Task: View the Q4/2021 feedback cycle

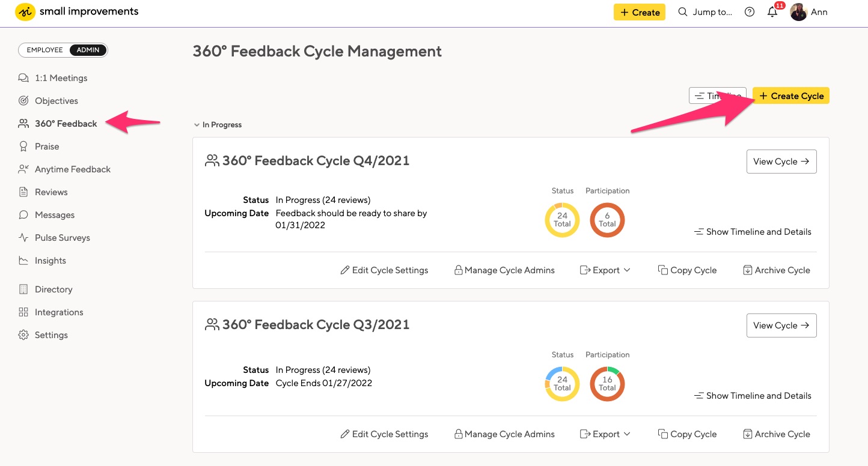Action: 781,161
